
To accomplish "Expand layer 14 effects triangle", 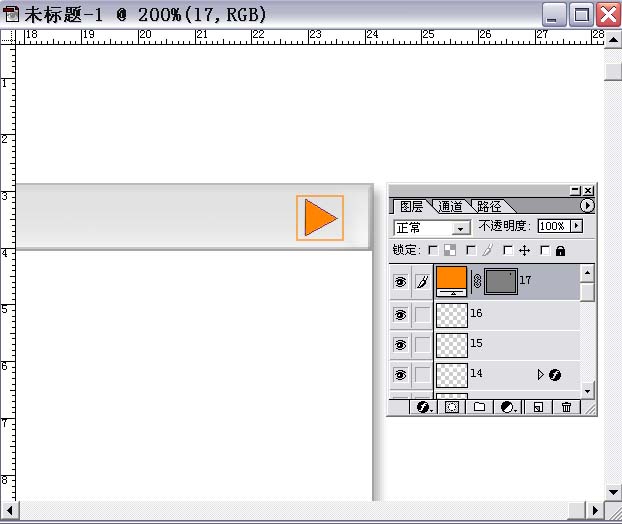I will tap(540, 374).
